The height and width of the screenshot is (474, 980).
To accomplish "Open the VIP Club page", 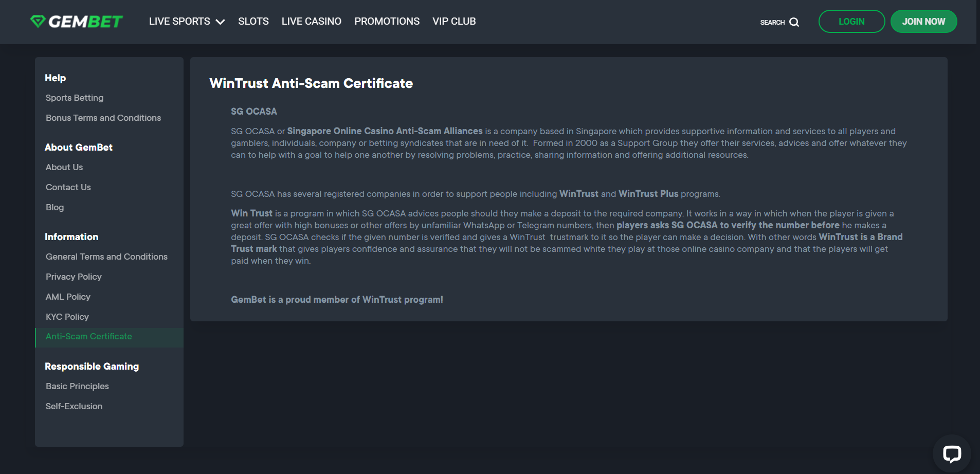I will [x=454, y=22].
